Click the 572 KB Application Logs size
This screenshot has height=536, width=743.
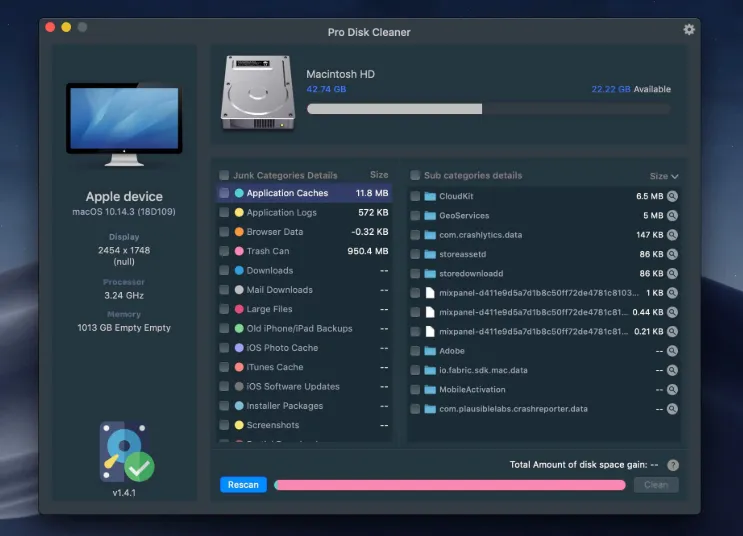point(373,212)
